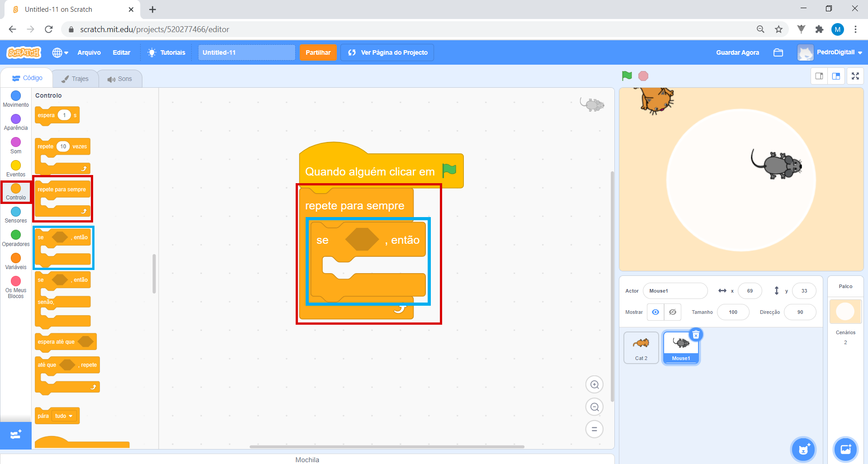The image size is (868, 464).
Task: Click the Untitled-11 project name field
Action: [246, 52]
